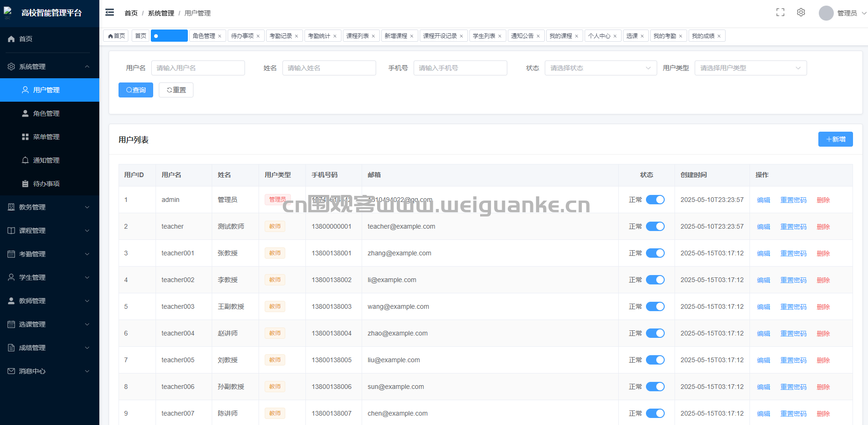
Task: Close the 角色管理 tab with its X
Action: (x=220, y=36)
